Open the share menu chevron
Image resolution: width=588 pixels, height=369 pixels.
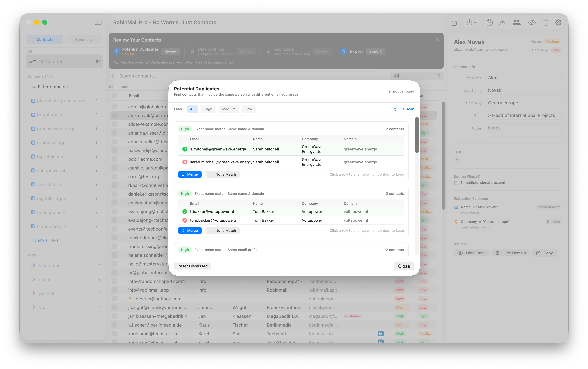click(475, 23)
